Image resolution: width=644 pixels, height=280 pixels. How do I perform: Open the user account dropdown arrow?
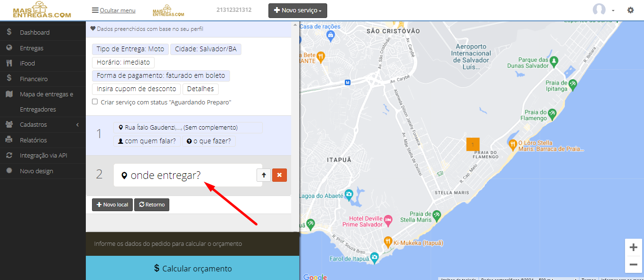(613, 10)
